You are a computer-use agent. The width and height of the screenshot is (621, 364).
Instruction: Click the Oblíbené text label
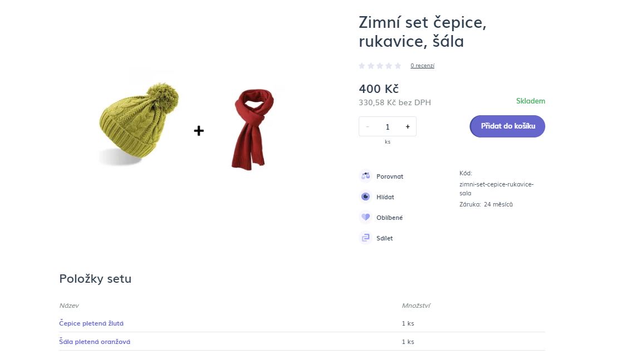(x=389, y=218)
